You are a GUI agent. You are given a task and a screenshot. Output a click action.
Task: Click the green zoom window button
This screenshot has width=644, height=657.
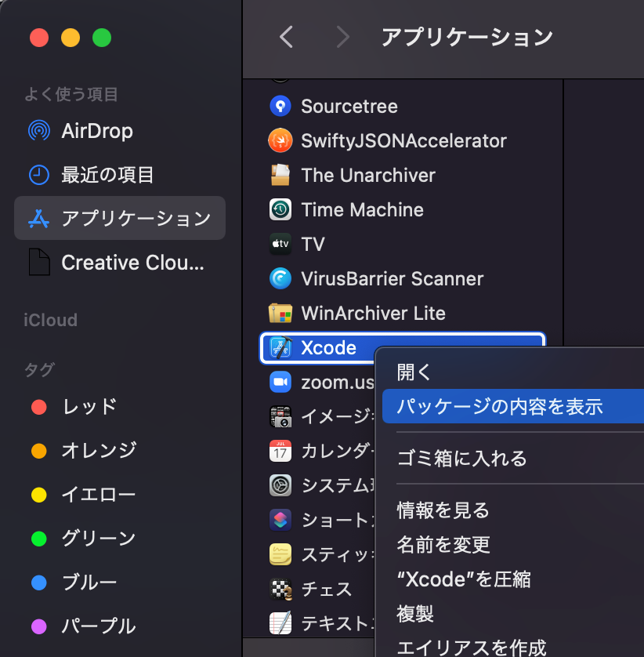coord(102,38)
